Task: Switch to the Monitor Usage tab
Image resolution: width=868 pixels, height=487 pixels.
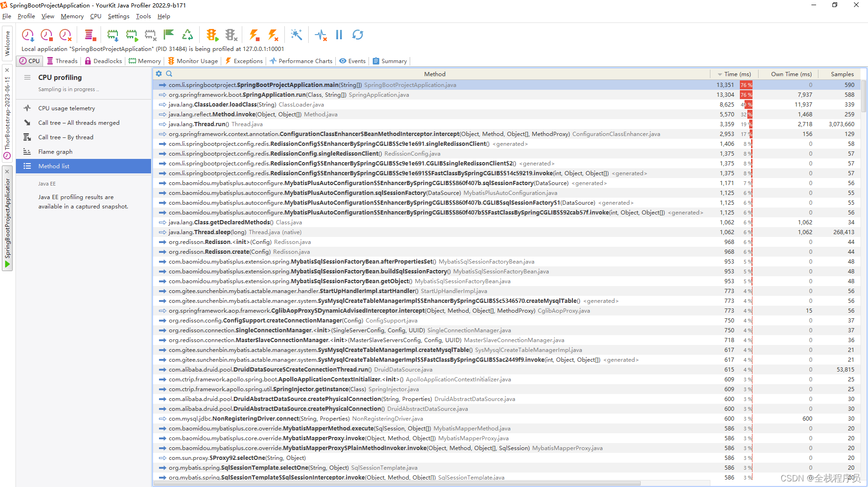Action: point(193,61)
